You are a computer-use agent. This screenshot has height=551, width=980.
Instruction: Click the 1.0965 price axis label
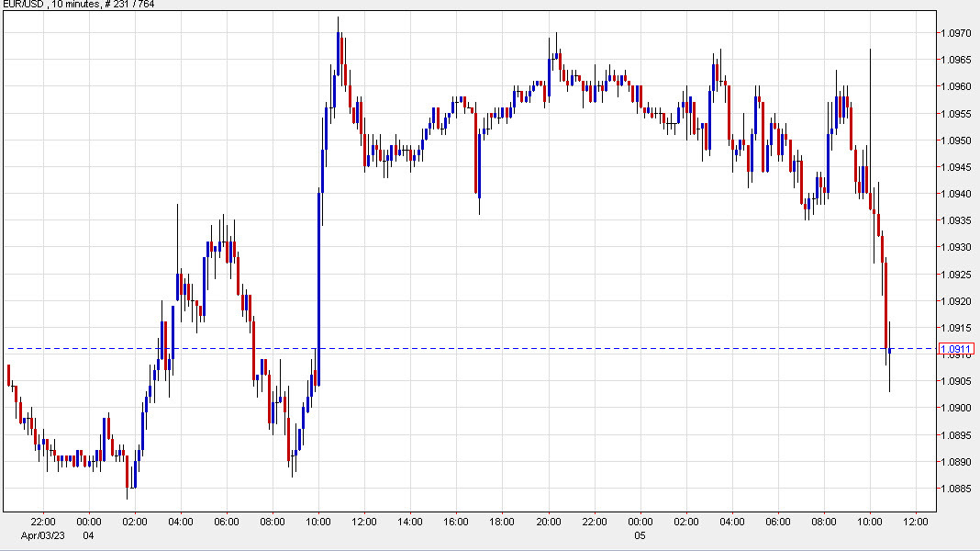[955, 60]
